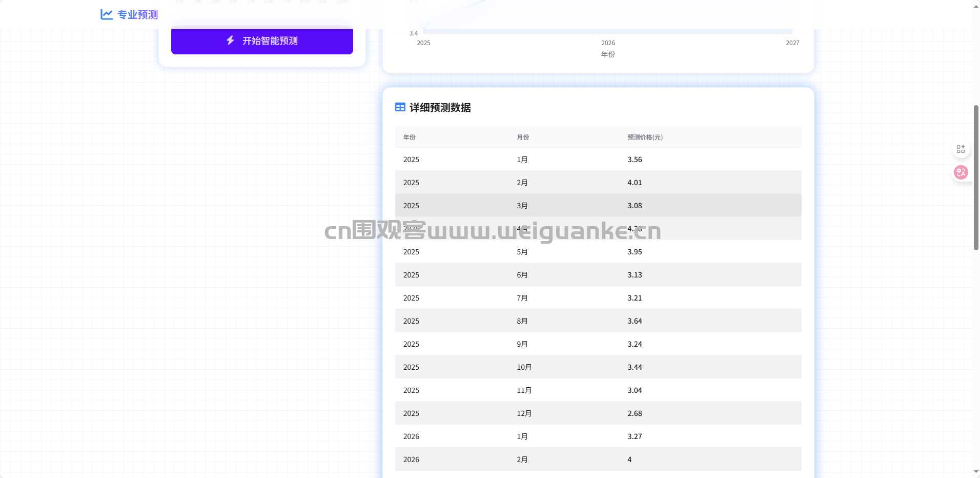The image size is (980, 478).
Task: Click the table icon beside 详细预测数据
Action: [400, 107]
